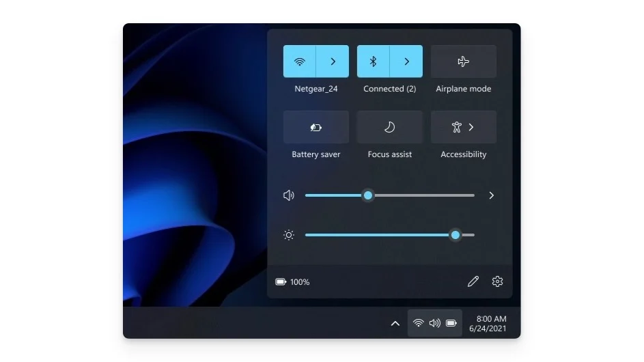Click the Battery saver label
644x362 pixels.
(316, 154)
